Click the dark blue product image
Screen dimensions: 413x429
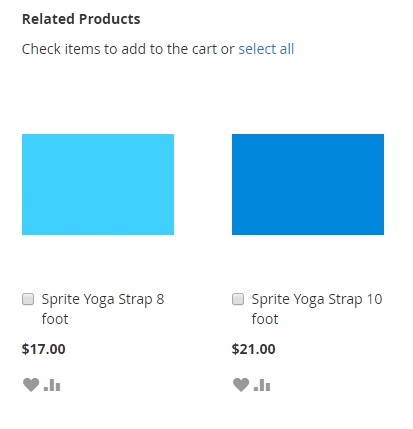(308, 184)
